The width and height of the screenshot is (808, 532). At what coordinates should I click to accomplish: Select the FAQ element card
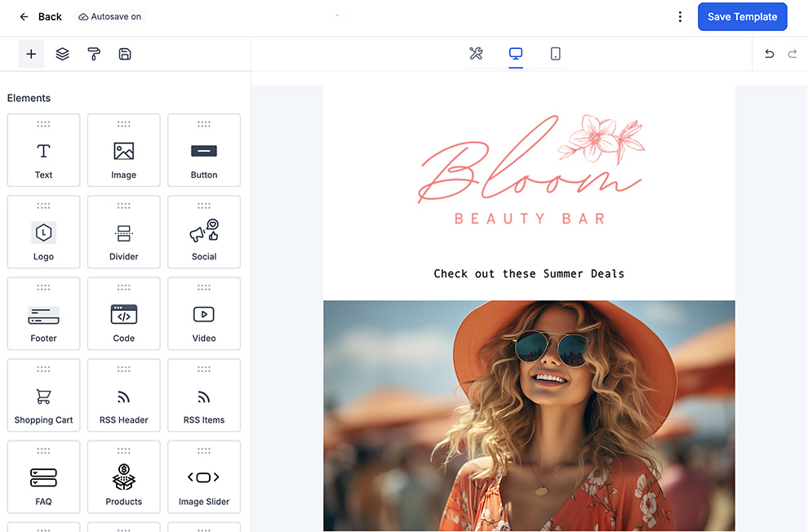(42, 477)
